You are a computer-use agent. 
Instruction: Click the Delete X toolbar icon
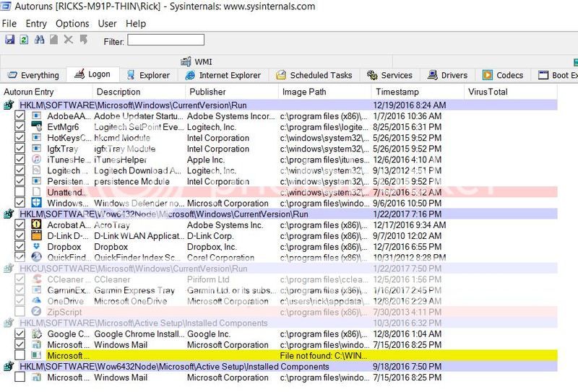click(x=68, y=40)
